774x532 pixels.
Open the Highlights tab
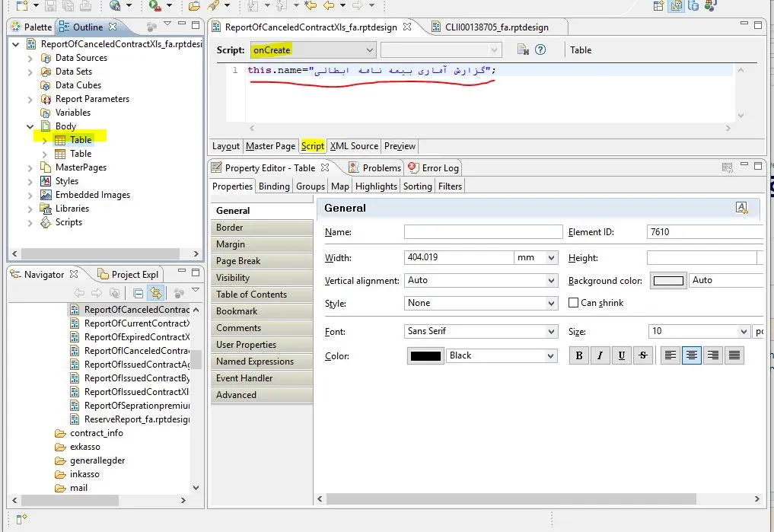click(x=376, y=186)
